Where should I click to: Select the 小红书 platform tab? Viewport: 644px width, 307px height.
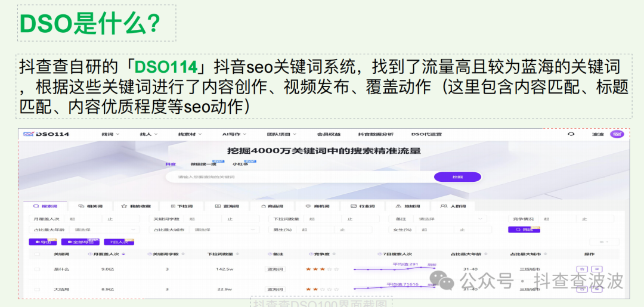(x=240, y=164)
